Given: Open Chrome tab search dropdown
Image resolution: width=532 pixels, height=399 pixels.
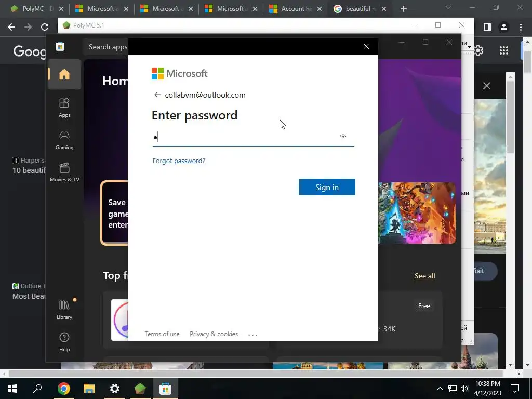Looking at the screenshot, I should tap(448, 7).
